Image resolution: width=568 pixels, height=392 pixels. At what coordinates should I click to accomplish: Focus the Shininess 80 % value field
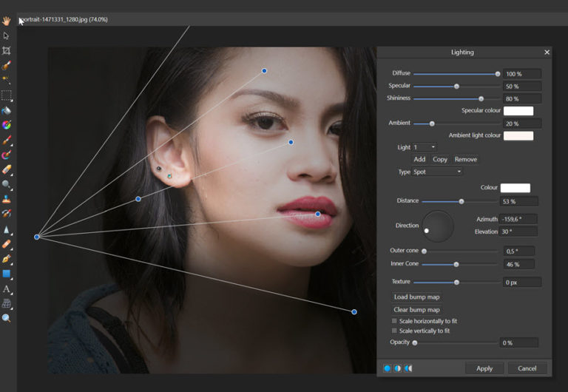pos(522,98)
